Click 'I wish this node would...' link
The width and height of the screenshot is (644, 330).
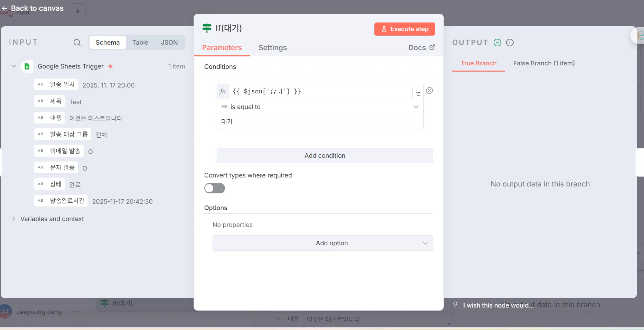pos(498,305)
